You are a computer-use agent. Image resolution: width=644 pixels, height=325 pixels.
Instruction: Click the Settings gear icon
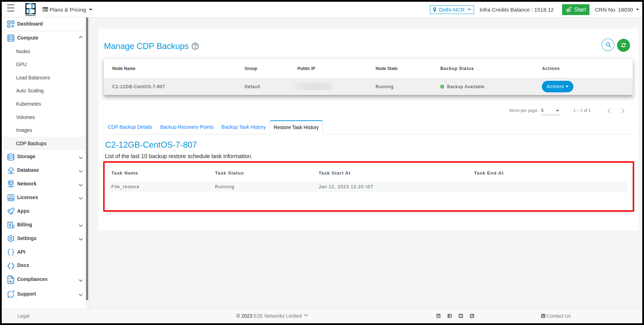[x=11, y=239]
